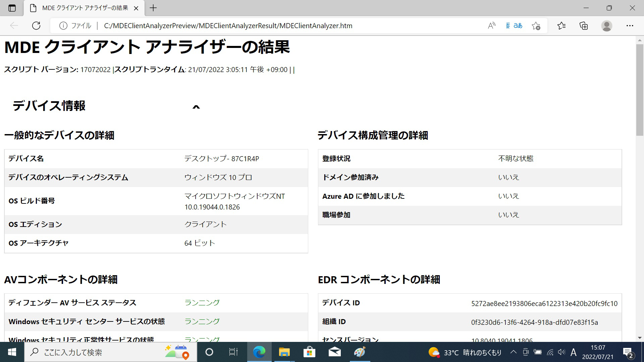Image resolution: width=644 pixels, height=362 pixels.
Task: Open File Explorer from taskbar
Action: point(284,352)
